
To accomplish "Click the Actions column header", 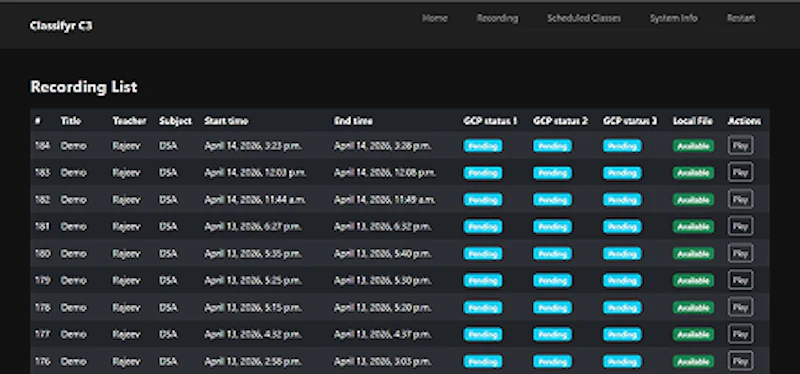I will (744, 121).
